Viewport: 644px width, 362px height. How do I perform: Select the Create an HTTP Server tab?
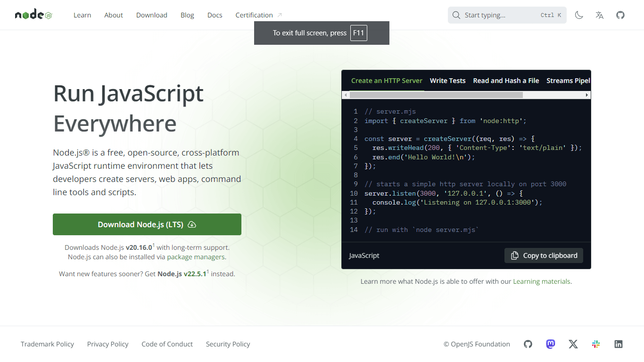[x=387, y=81]
